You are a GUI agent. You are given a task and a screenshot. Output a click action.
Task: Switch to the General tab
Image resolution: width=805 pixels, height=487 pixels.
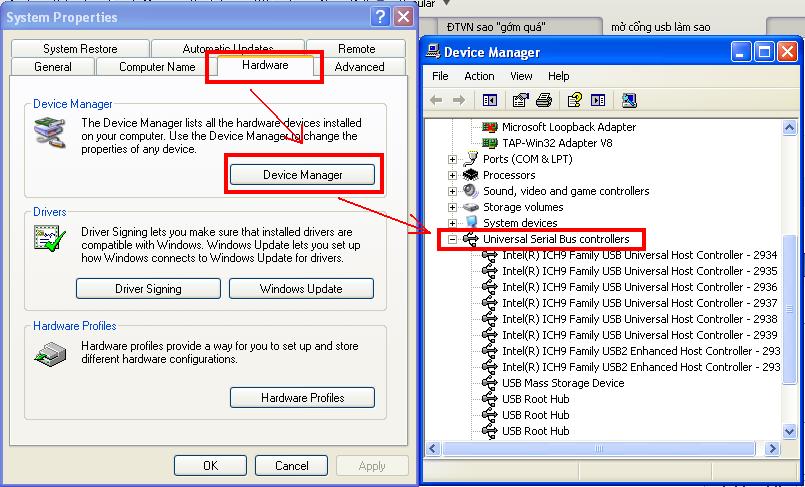(x=53, y=67)
